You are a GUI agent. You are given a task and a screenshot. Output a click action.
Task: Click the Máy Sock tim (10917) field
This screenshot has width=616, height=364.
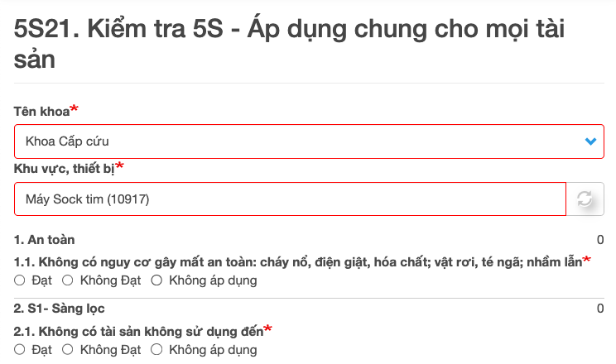pyautogui.click(x=290, y=199)
